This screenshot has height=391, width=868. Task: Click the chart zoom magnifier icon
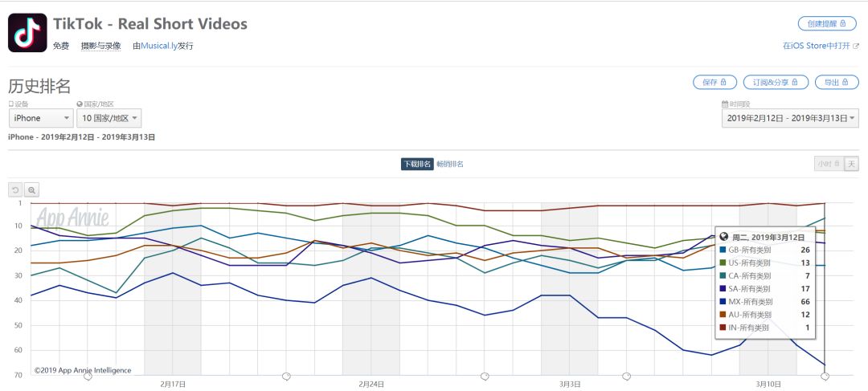31,190
